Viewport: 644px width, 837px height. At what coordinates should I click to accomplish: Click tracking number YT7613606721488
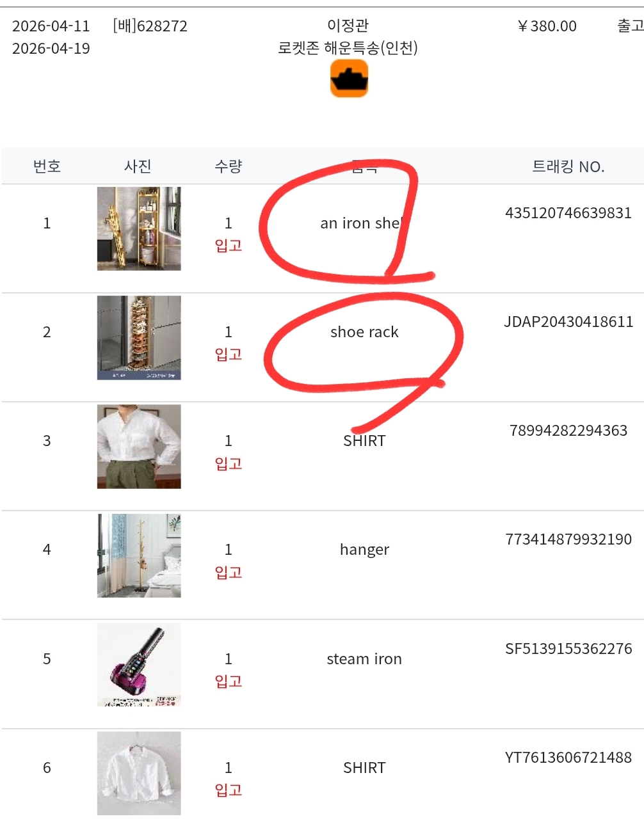tap(568, 758)
